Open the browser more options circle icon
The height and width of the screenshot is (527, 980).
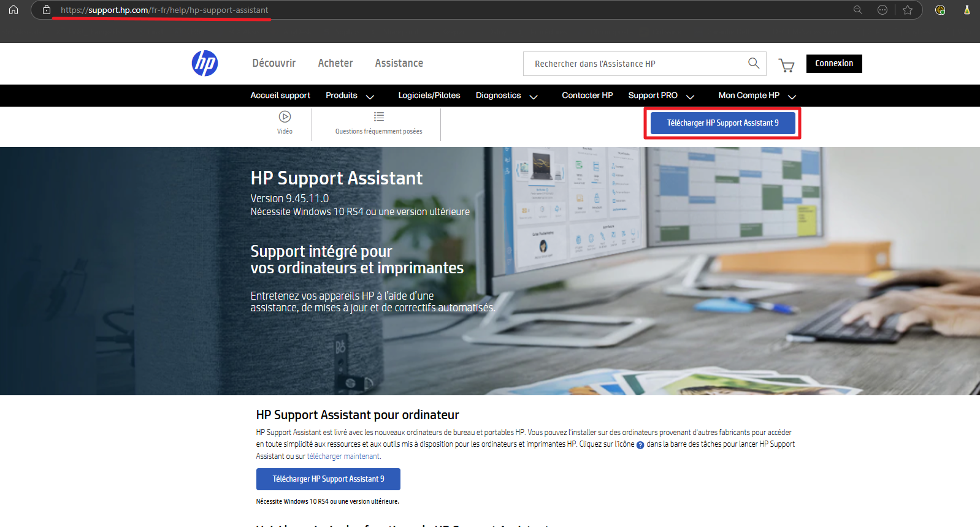[x=882, y=10]
